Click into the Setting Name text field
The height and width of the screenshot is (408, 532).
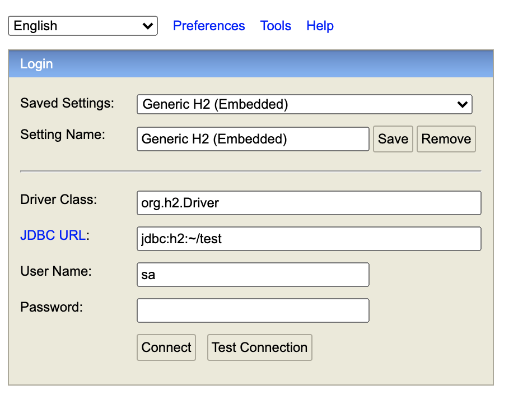(x=253, y=139)
